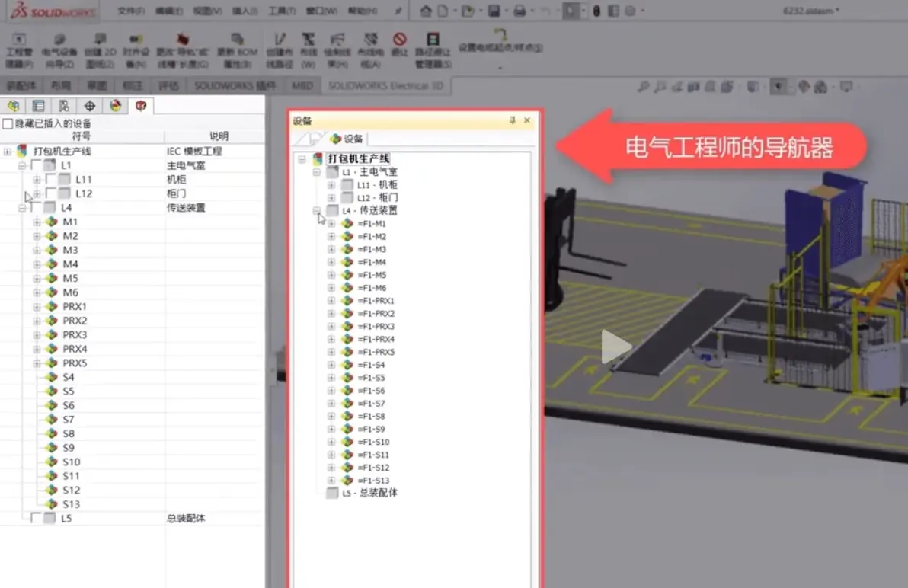The width and height of the screenshot is (908, 588).
Task: Enable 隐藏已插入的设备 checkbox
Action: tap(8, 123)
